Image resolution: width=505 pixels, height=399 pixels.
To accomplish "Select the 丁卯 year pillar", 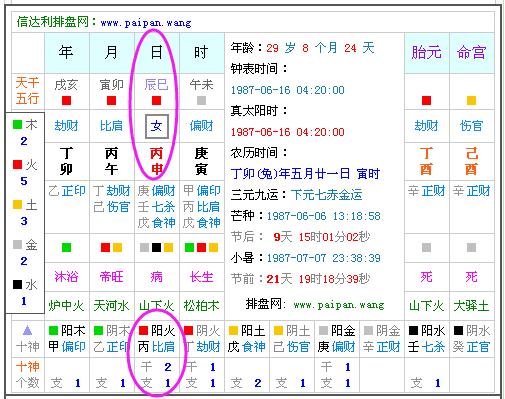I will point(66,161).
